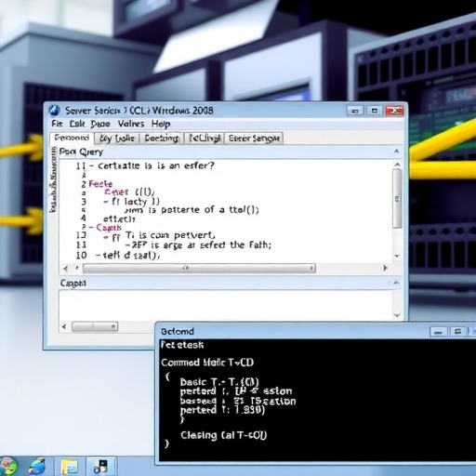Click the vertical sidebar label left of the query editor
Image resolution: width=476 pixels, height=476 pixels.
tap(53, 179)
